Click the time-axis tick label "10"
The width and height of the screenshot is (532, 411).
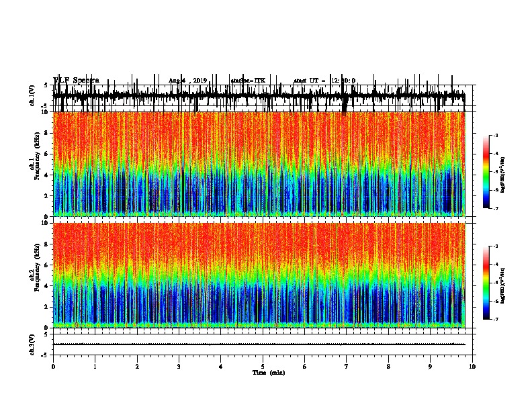point(472,367)
